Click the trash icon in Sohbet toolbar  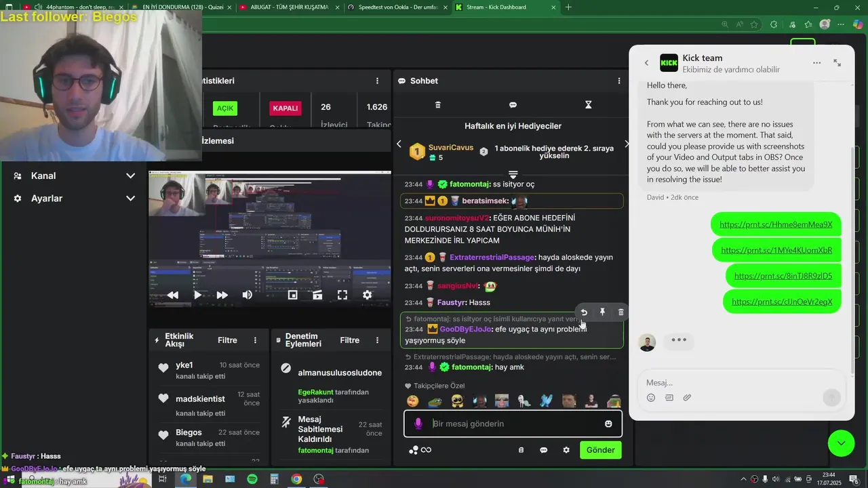(x=438, y=105)
